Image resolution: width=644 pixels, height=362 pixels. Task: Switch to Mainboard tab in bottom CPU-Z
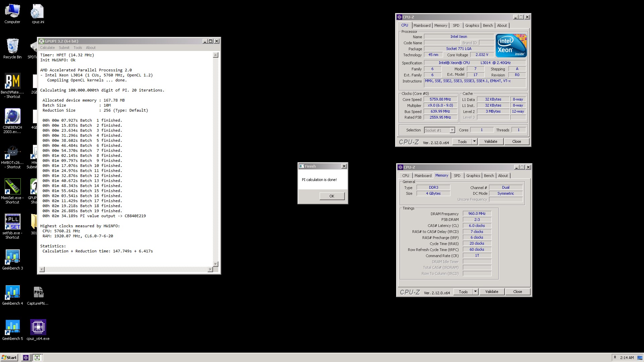[x=423, y=176]
